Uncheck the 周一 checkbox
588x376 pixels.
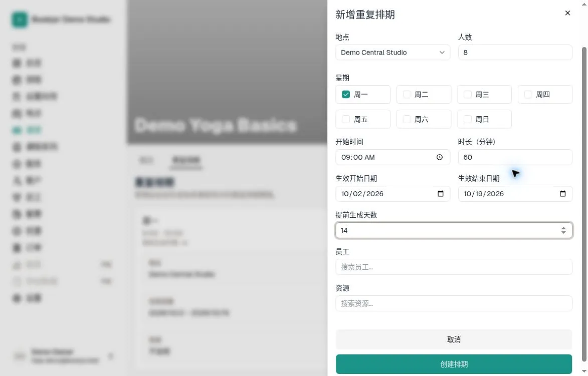[x=346, y=94]
